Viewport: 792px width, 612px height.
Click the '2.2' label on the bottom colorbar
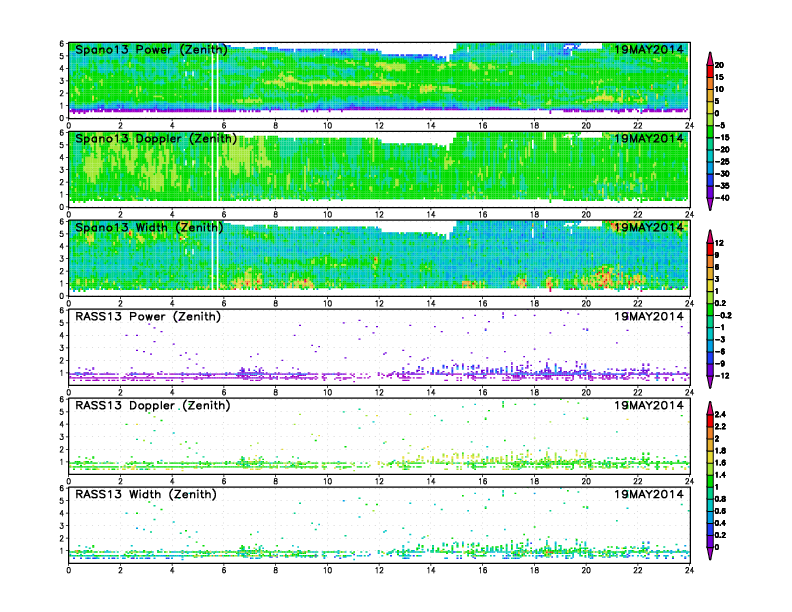[x=720, y=427]
